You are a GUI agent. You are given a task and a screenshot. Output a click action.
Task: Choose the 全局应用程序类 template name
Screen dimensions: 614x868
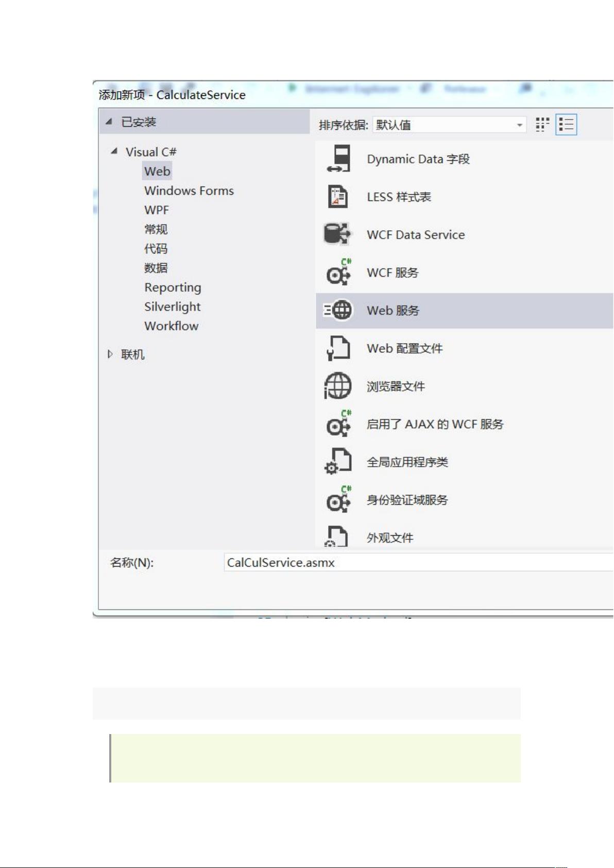tap(407, 462)
